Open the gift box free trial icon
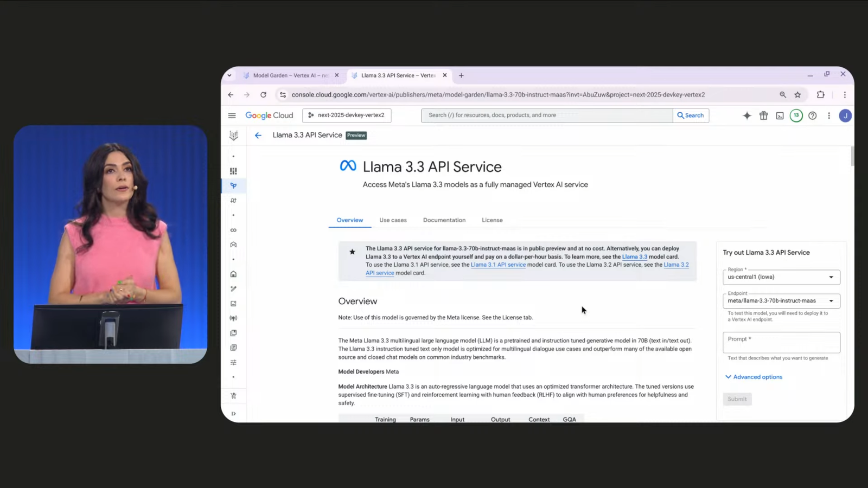The width and height of the screenshot is (868, 488). pos(763,115)
